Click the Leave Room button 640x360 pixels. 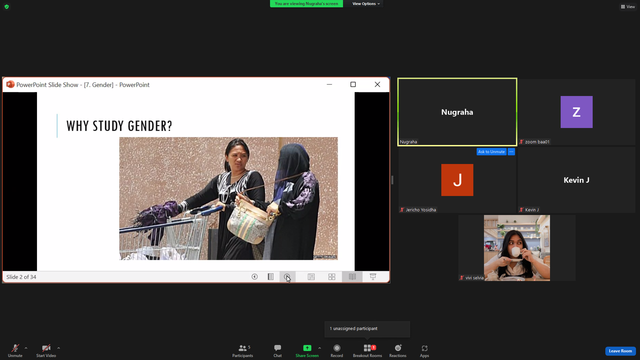[620, 351]
